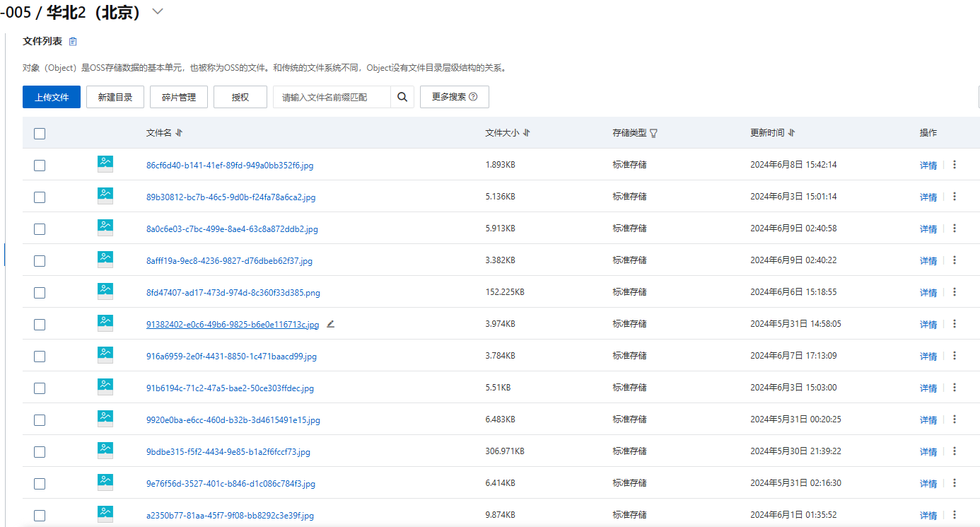Viewport: 980px width, 527px height.
Task: Open file 91382402-e0c6-49b6-9825-b6e0e116713c.jpg
Action: pos(233,325)
